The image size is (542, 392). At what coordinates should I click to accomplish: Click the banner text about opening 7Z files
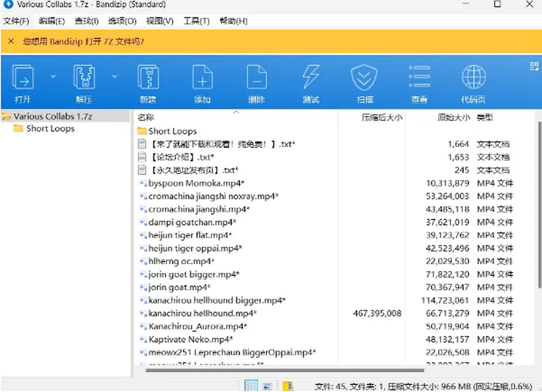click(84, 41)
